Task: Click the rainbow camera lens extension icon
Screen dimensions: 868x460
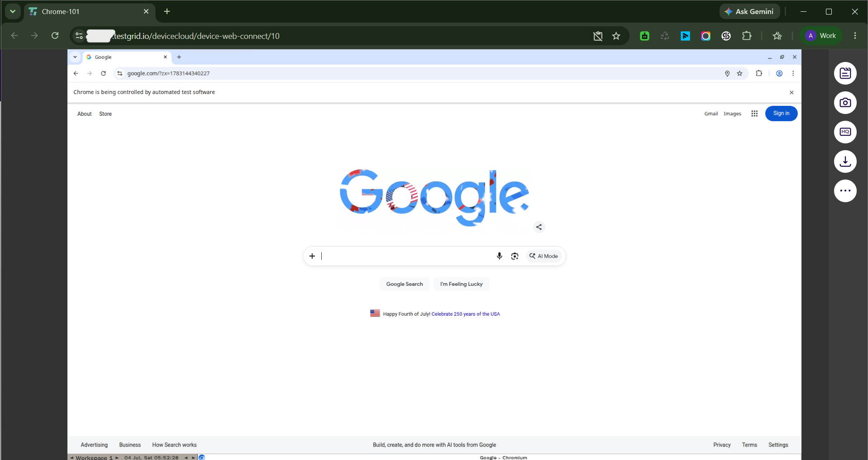Action: pos(706,36)
